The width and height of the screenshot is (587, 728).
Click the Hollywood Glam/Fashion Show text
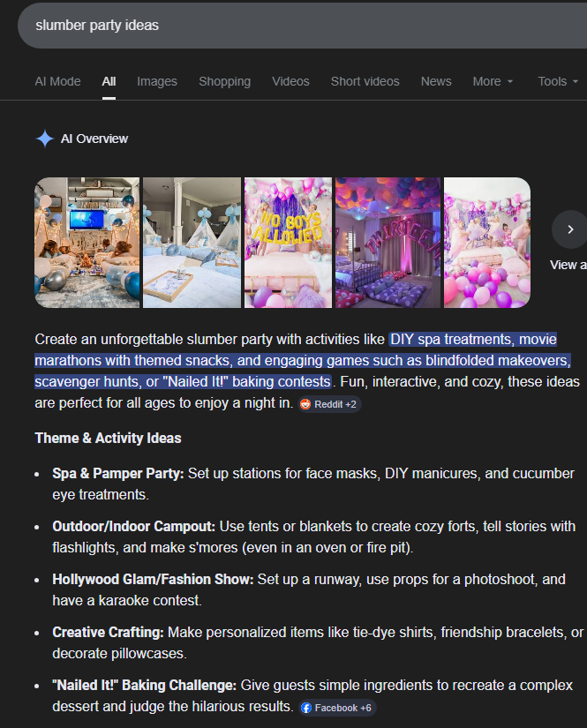[x=153, y=580]
